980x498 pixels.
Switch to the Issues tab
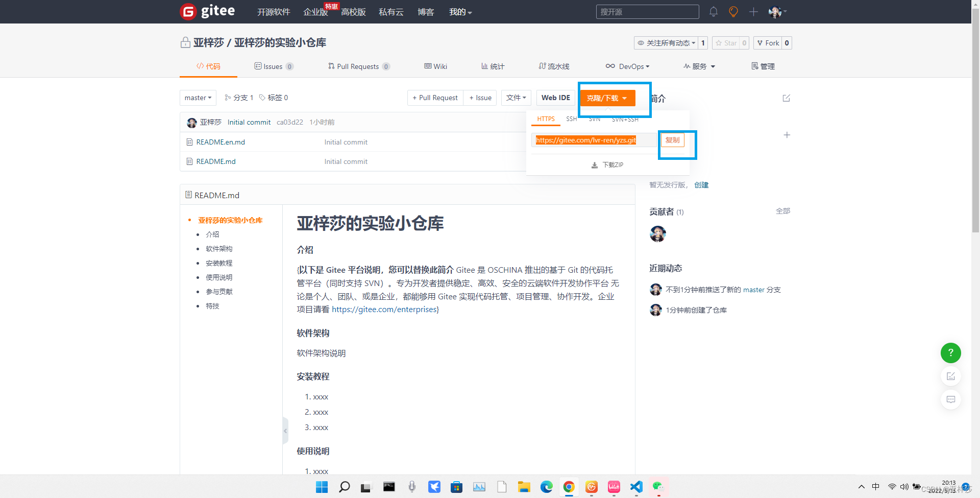[x=274, y=66]
